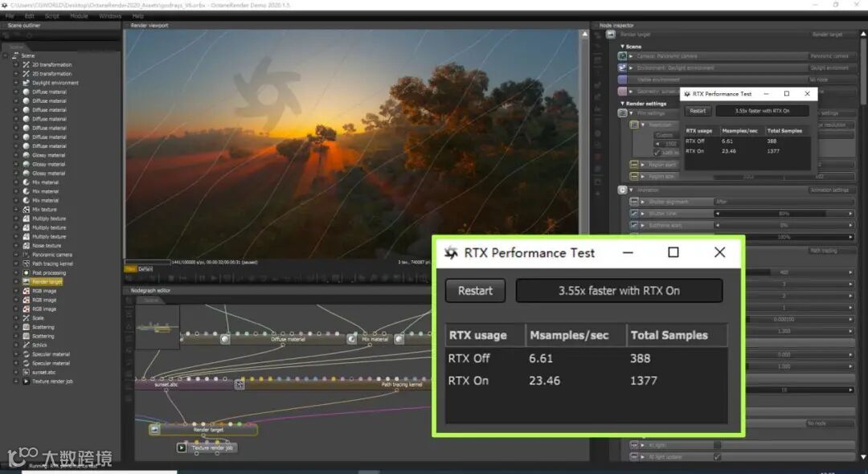Click the Camera pin icon in Node inspector

[622, 56]
